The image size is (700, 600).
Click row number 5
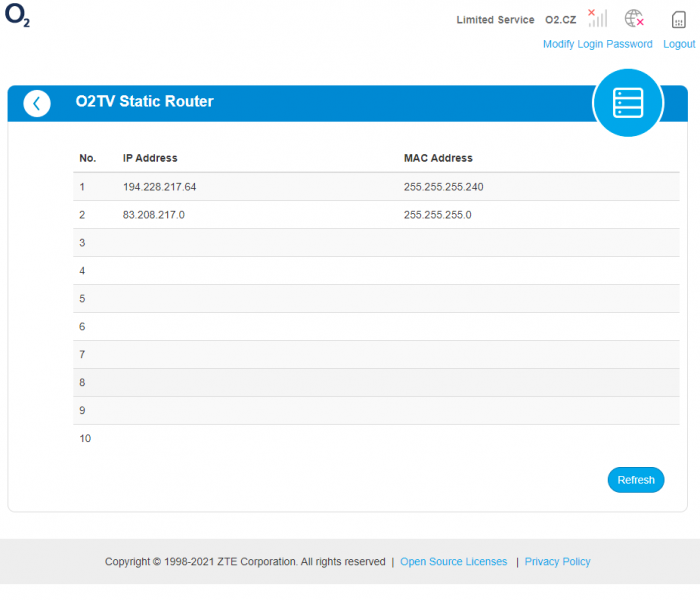coord(82,299)
